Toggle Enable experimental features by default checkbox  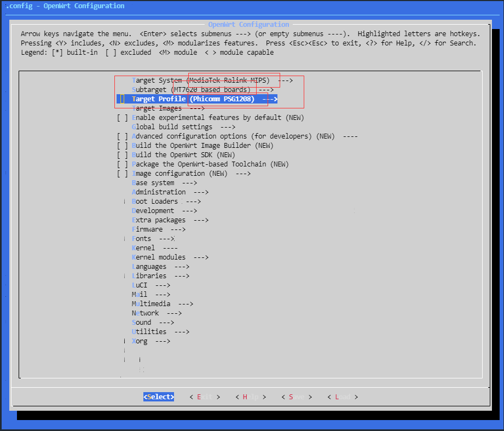(123, 118)
